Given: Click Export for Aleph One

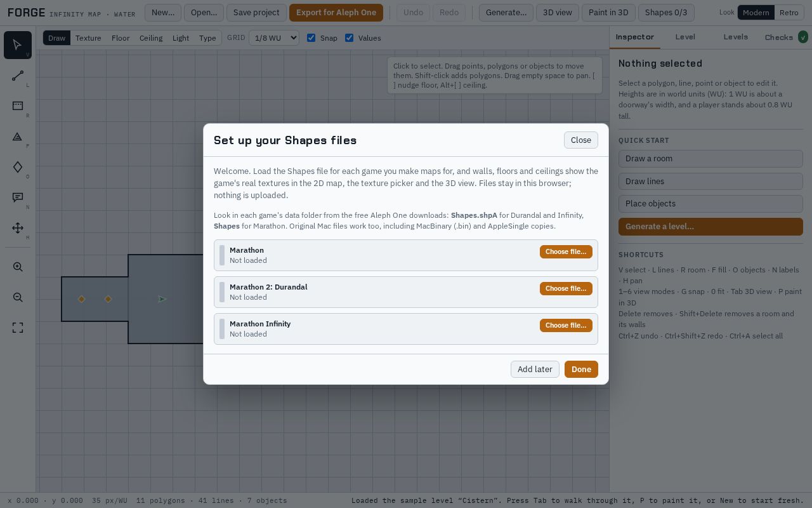Looking at the screenshot, I should [336, 13].
